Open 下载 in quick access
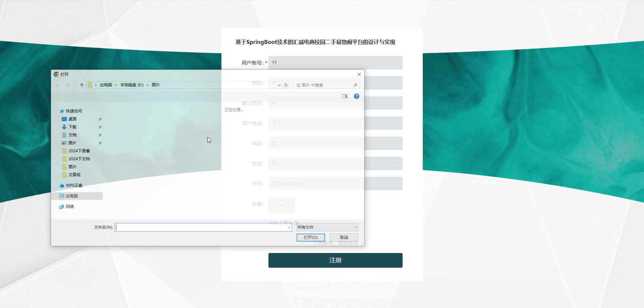The width and height of the screenshot is (644, 308). pyautogui.click(x=72, y=127)
